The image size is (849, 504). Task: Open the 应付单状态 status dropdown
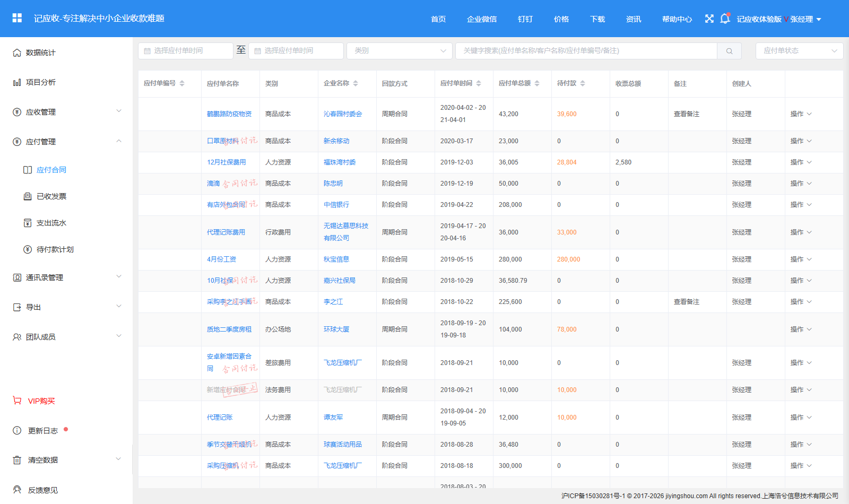pyautogui.click(x=800, y=51)
